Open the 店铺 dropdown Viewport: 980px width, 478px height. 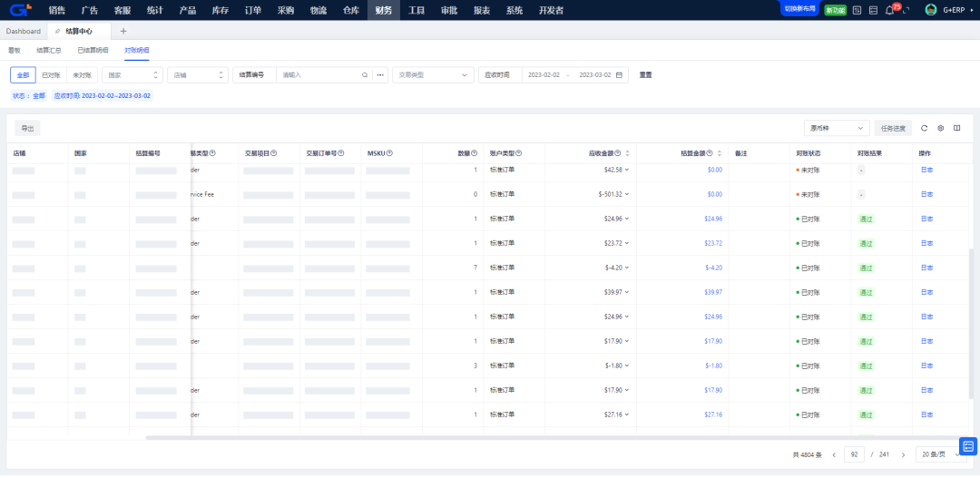click(198, 75)
